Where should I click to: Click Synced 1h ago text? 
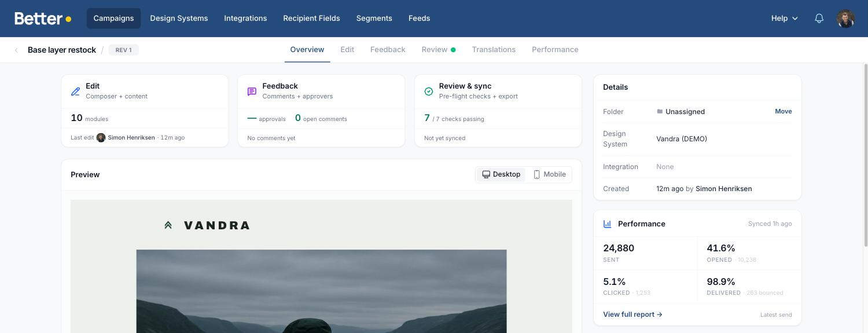(x=770, y=224)
